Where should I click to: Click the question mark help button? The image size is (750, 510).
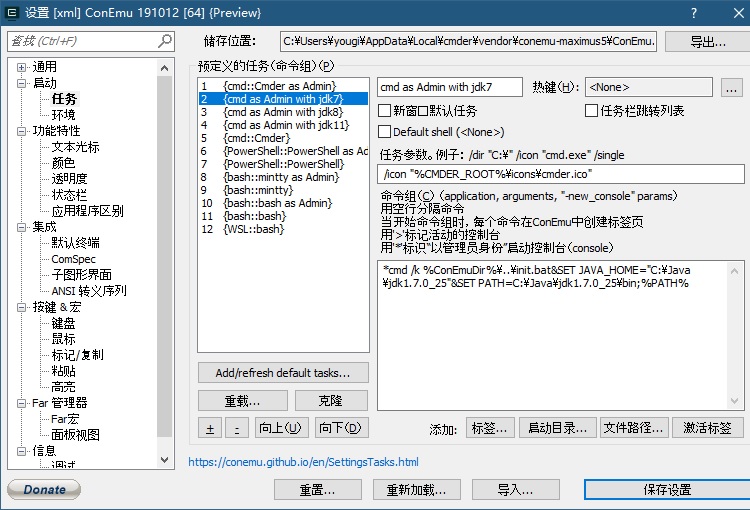pyautogui.click(x=694, y=13)
